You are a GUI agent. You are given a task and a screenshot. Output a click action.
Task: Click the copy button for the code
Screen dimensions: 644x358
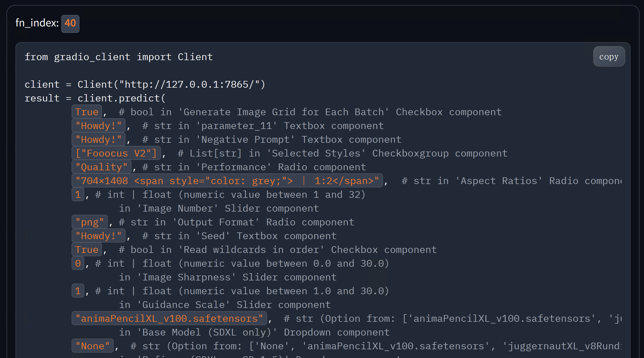609,57
